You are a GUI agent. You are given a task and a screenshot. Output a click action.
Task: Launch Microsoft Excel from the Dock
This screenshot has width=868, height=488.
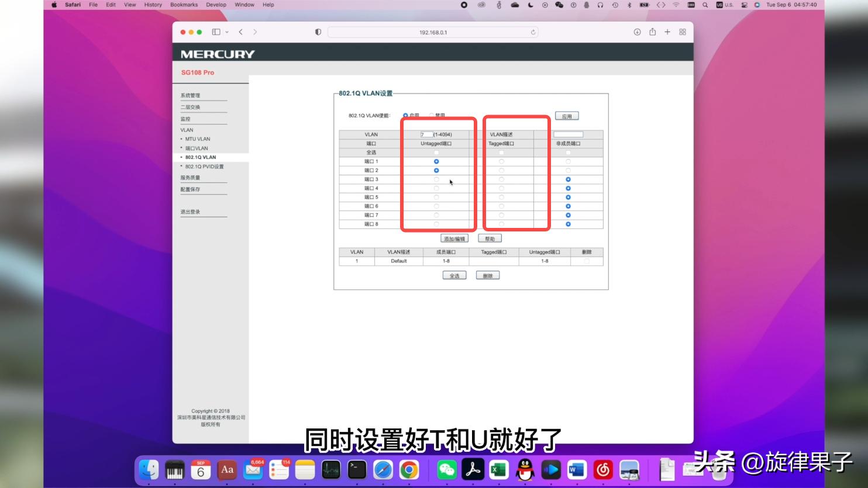[498, 469]
